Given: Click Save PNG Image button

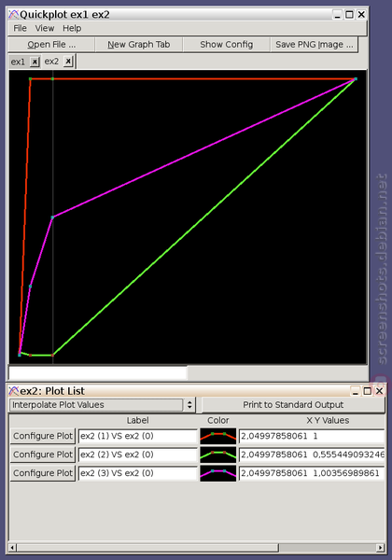Looking at the screenshot, I should tap(315, 45).
